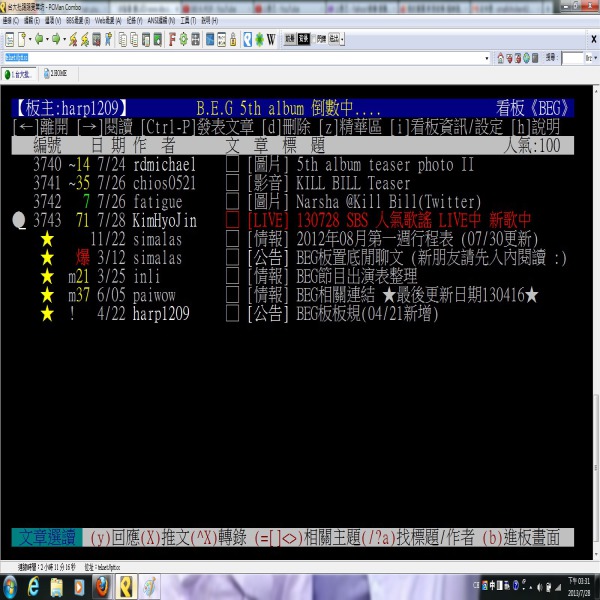This screenshot has height=600, width=600.
Task: Switch to the second HOME tab
Action: 56,74
